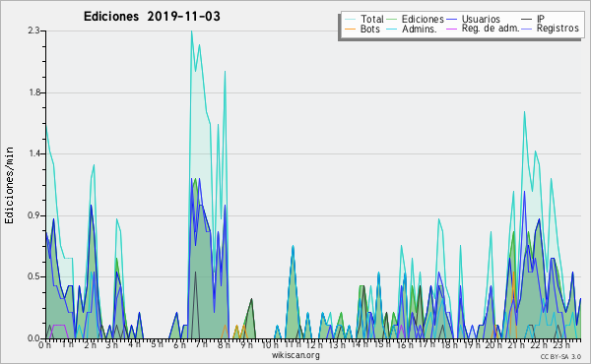Click the '1.8' y-axis value
Viewport: 591px width, 364px height.
tap(33, 92)
